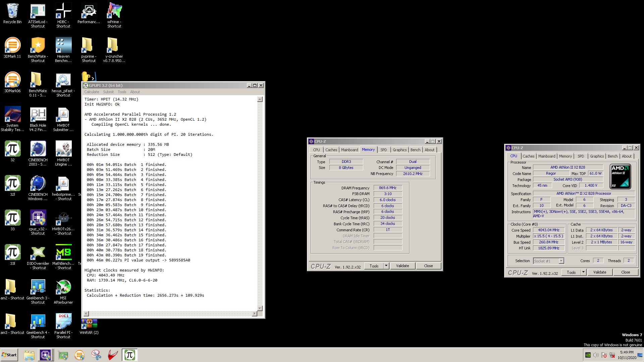Open the 3DMark 11 desktop icon

[12, 48]
